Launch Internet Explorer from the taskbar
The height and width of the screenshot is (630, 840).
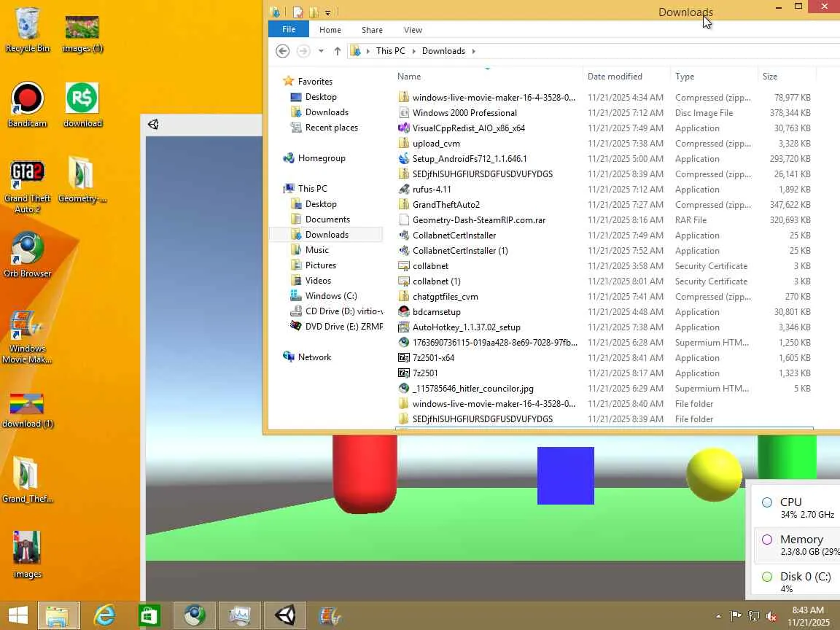point(104,615)
